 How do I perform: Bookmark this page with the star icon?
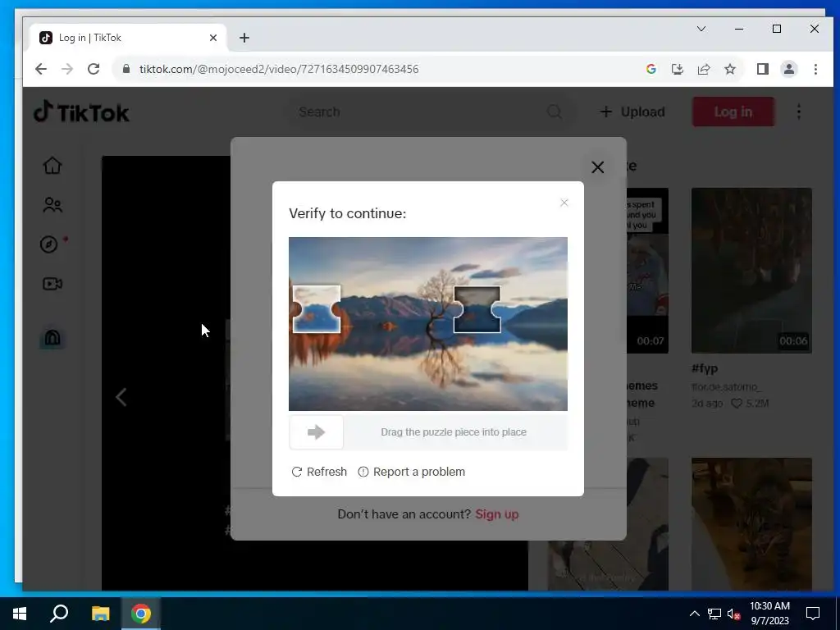(x=729, y=69)
